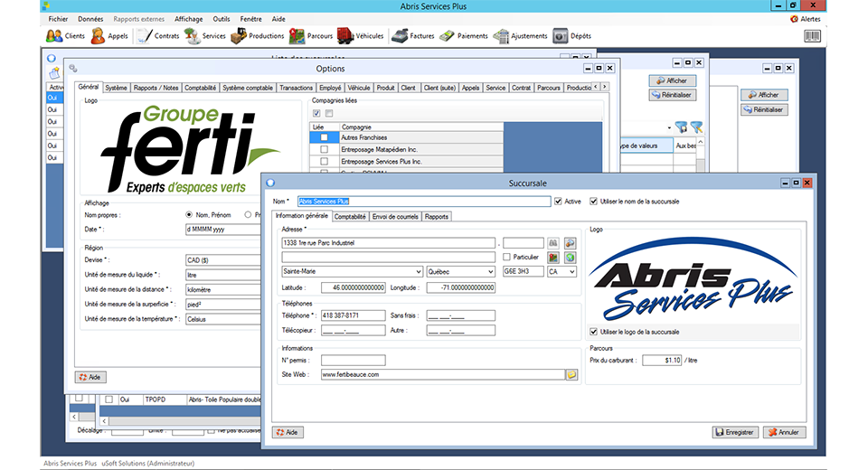868x470 pixels.
Task: Check the TPOPD row checkbox at bottom
Action: (109, 399)
